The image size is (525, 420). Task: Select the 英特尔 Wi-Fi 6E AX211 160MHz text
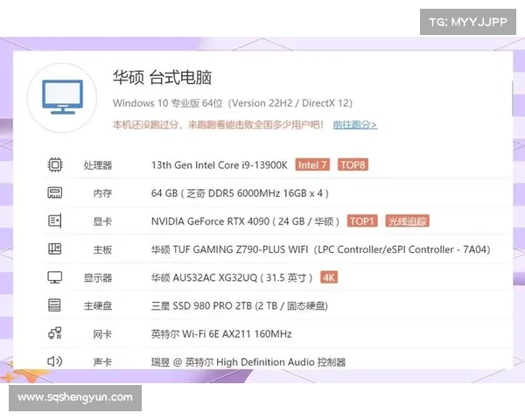click(x=221, y=334)
